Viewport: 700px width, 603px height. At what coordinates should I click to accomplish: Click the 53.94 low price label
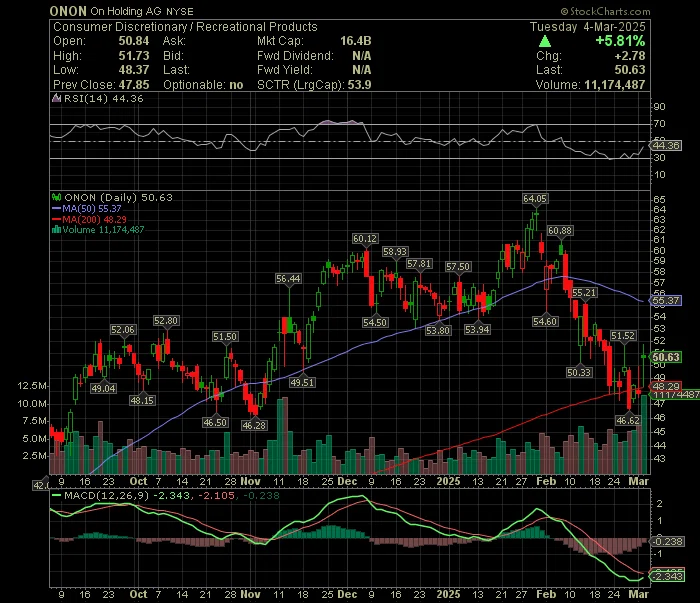click(477, 329)
